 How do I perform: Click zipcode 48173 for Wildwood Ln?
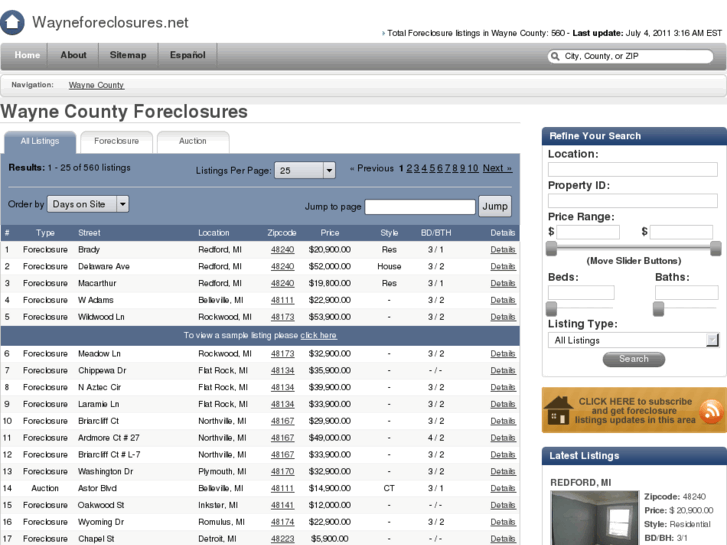click(282, 317)
